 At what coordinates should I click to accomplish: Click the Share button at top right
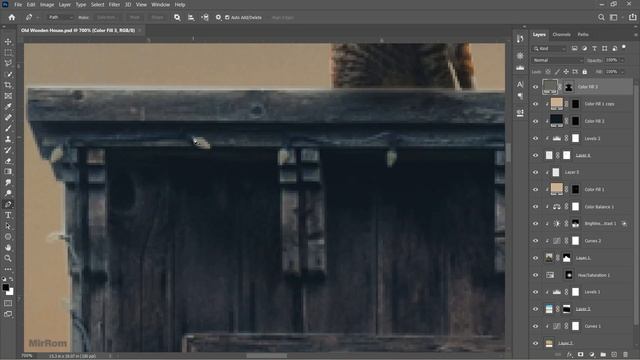pos(633,18)
